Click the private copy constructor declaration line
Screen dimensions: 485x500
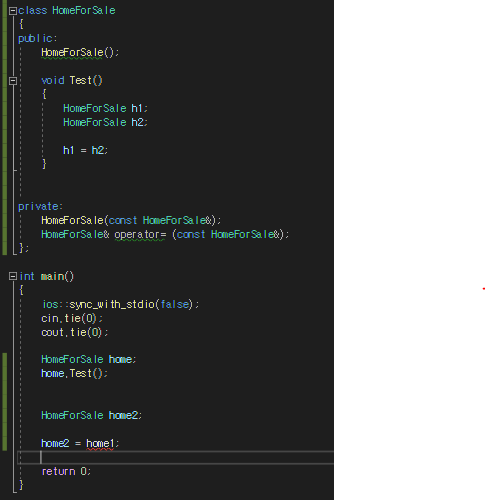click(x=131, y=220)
